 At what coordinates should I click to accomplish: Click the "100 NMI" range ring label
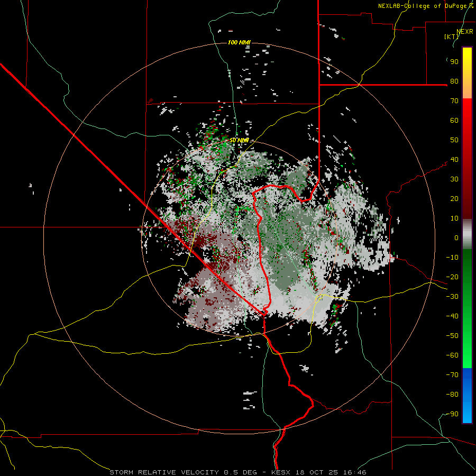[x=239, y=42]
